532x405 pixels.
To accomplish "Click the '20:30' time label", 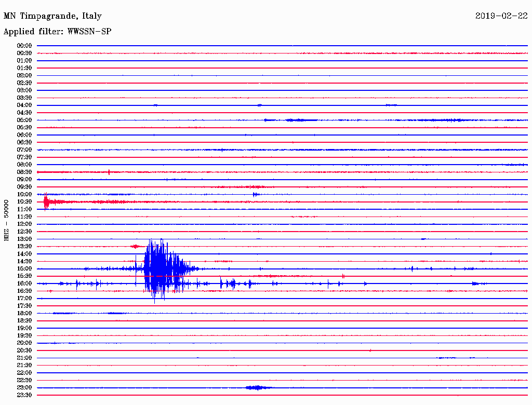I will click(24, 350).
